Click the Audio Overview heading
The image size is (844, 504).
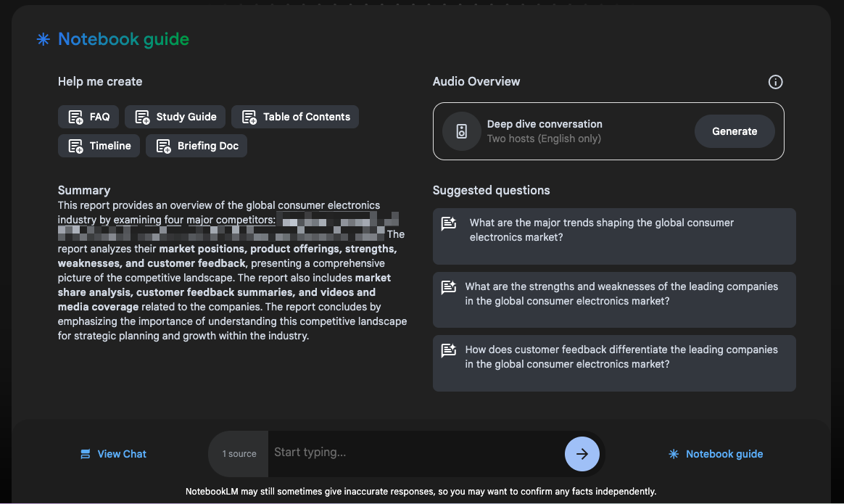[476, 81]
